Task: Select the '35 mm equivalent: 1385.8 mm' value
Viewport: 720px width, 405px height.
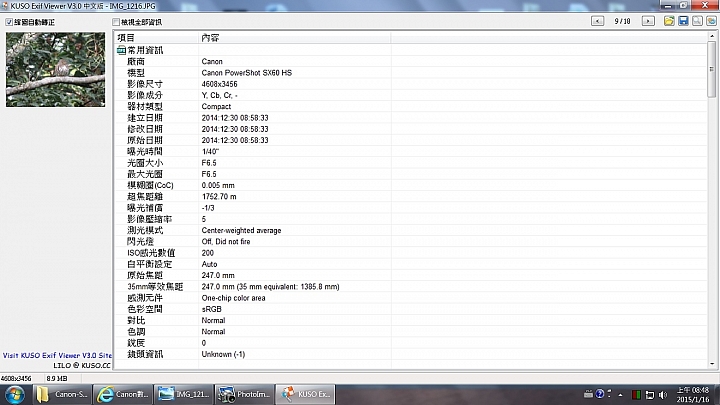Action: pos(288,287)
